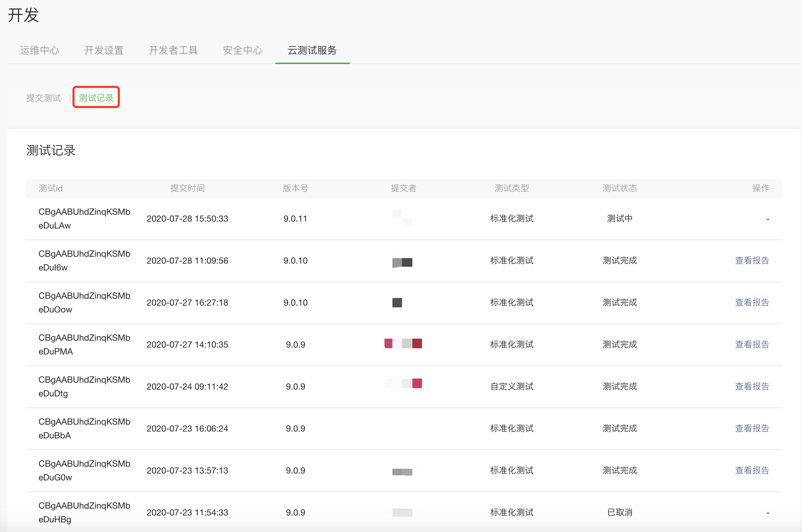This screenshot has width=802, height=532.
Task: View report for test eDuG0w
Action: pos(752,470)
